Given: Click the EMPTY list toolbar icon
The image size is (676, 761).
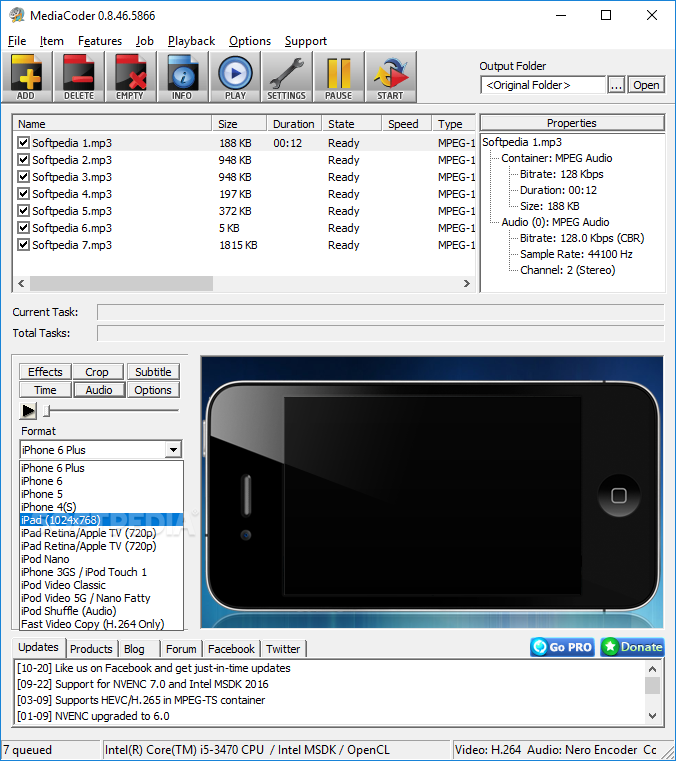Looking at the screenshot, I should point(131,76).
